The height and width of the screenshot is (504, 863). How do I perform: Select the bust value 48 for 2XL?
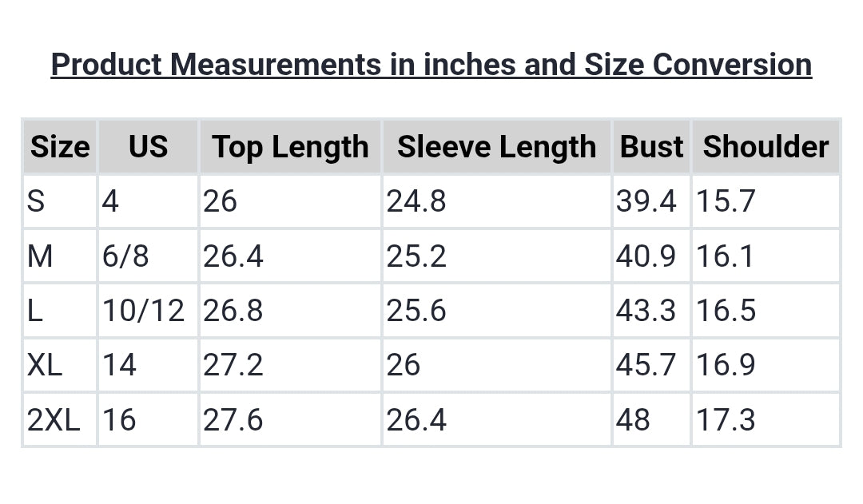click(x=633, y=420)
